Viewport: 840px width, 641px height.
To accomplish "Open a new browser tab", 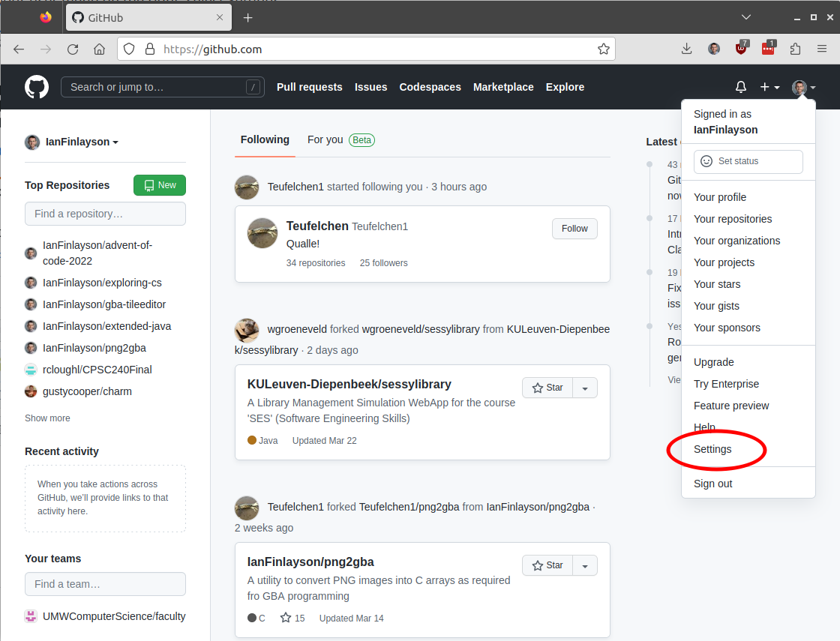I will [x=247, y=18].
